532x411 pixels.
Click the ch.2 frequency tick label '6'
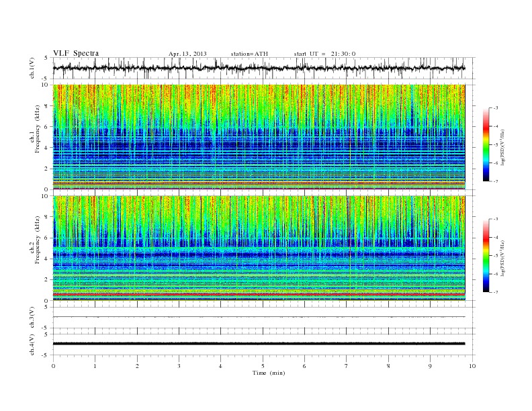point(46,238)
